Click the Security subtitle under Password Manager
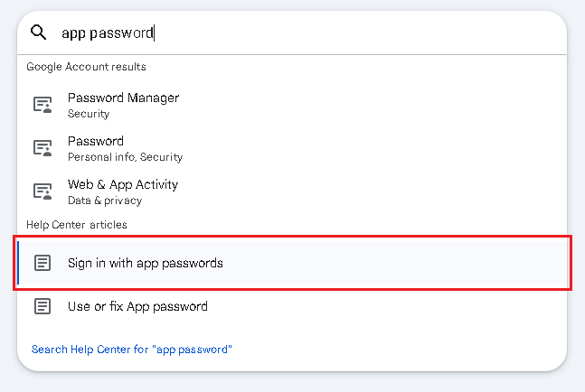This screenshot has height=392, width=585. 89,114
